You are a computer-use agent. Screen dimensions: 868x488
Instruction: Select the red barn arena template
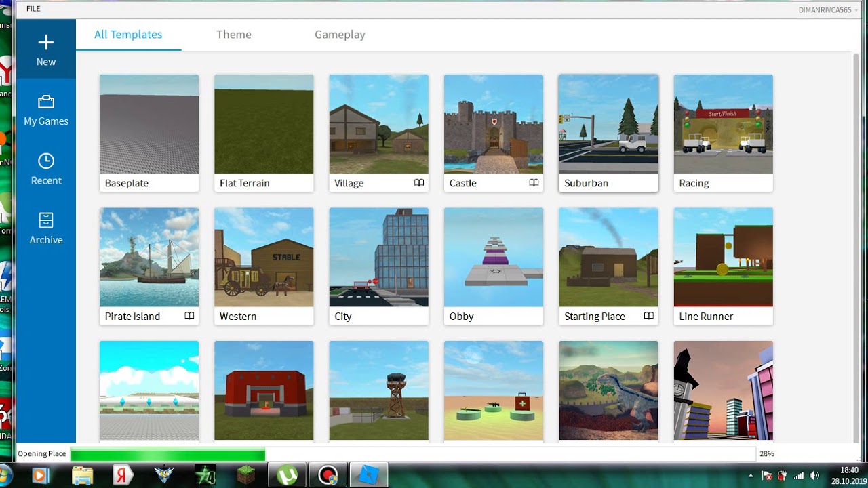tap(264, 391)
